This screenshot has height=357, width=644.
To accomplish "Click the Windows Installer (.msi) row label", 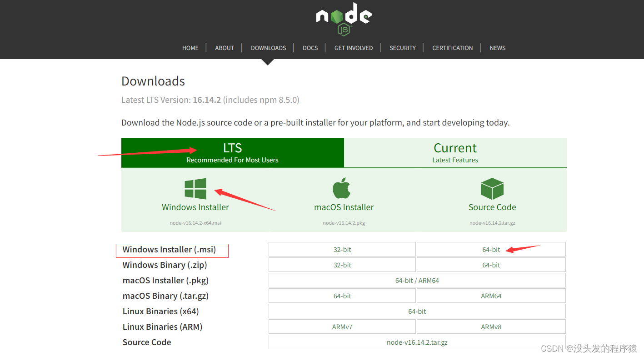I will point(169,249).
